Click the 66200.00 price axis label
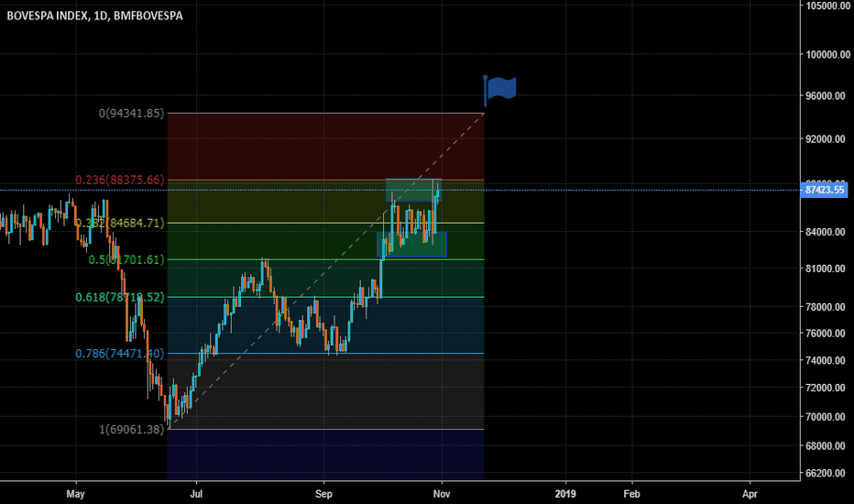This screenshot has height=504, width=854. [x=826, y=474]
